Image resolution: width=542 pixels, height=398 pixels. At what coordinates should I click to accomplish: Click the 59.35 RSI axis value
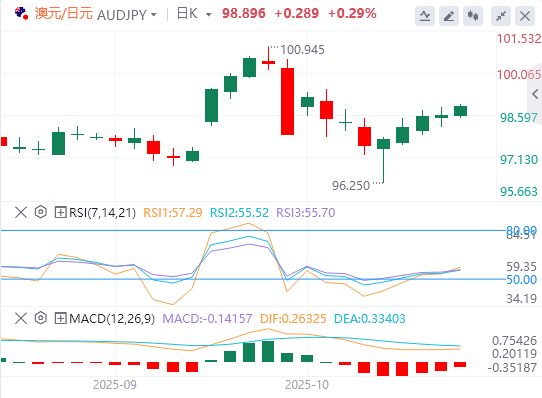(x=522, y=267)
